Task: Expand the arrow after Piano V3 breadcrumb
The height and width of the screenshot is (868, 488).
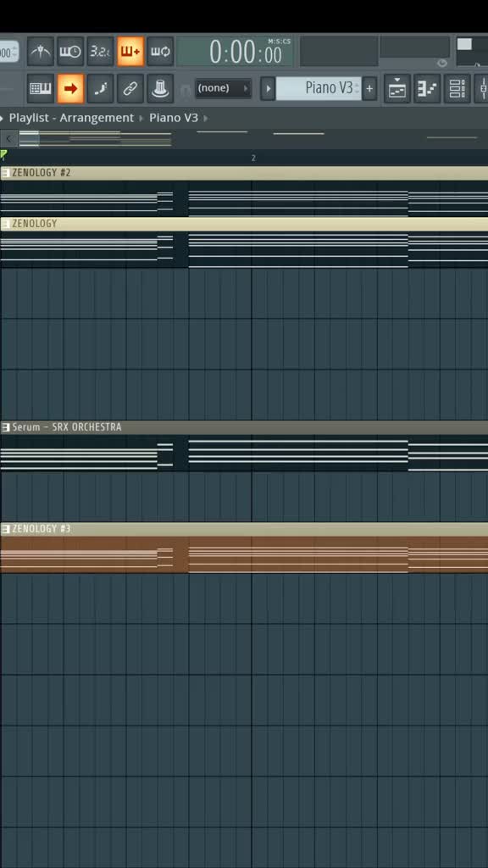Action: pos(206,118)
